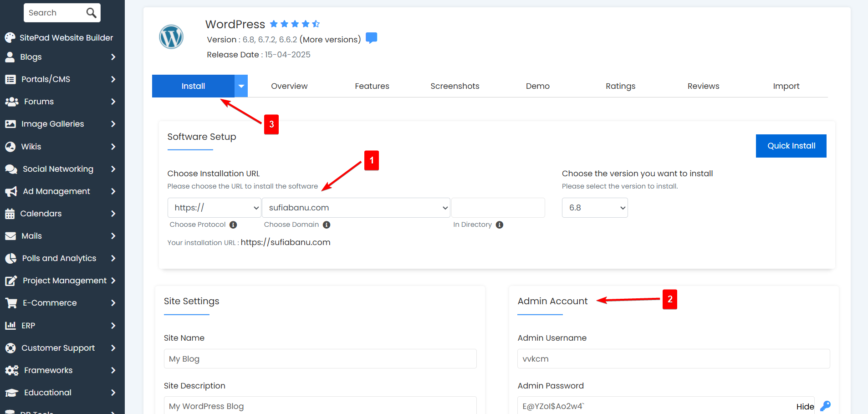Viewport: 868px width, 414px height.
Task: Switch to the Ratings tab
Action: point(620,86)
